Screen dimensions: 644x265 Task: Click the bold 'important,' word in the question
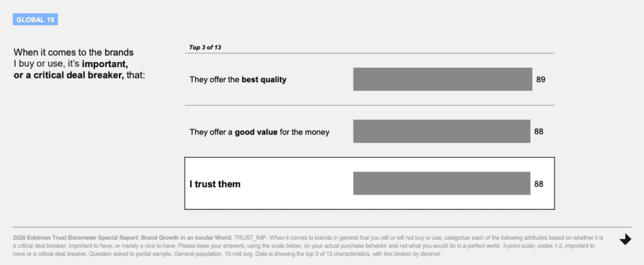(105, 64)
